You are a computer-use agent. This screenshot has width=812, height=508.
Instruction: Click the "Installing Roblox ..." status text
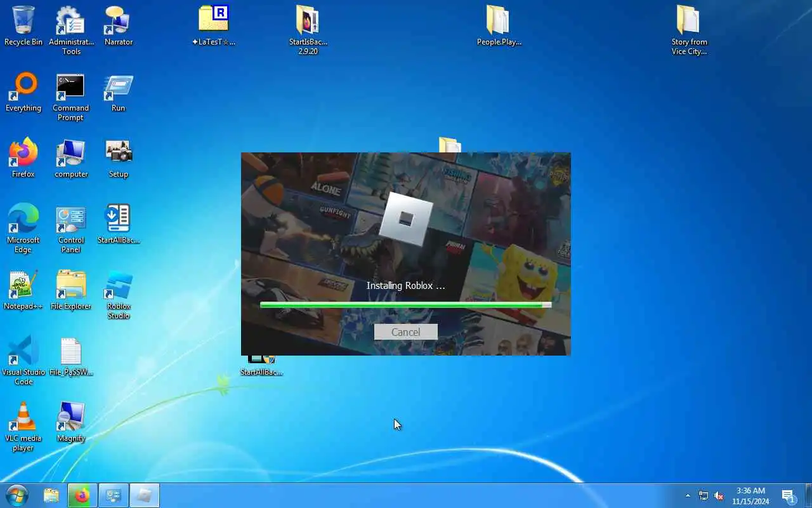406,286
